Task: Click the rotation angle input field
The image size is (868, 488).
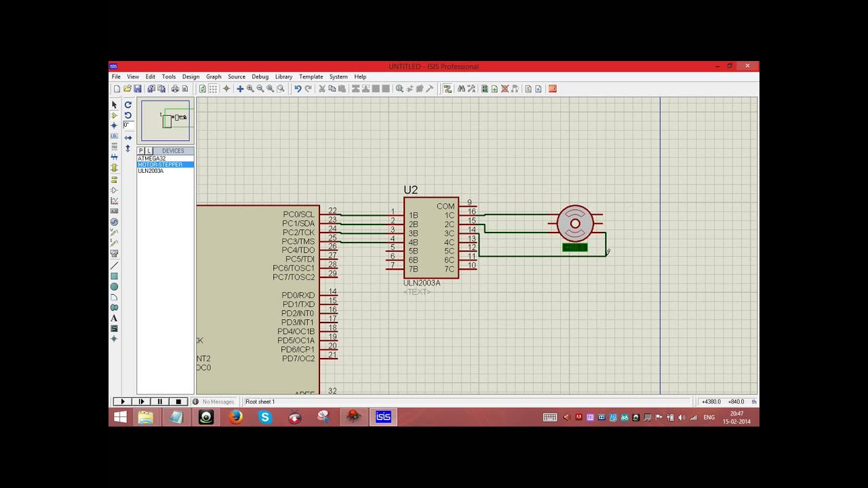Action: (127, 125)
